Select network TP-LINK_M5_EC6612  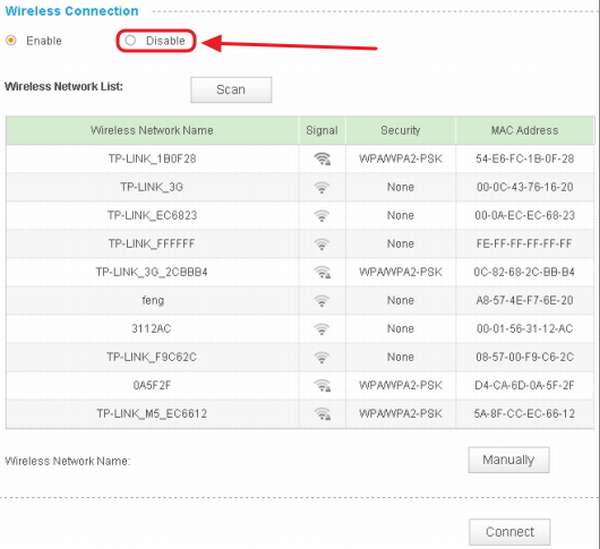pos(152,414)
